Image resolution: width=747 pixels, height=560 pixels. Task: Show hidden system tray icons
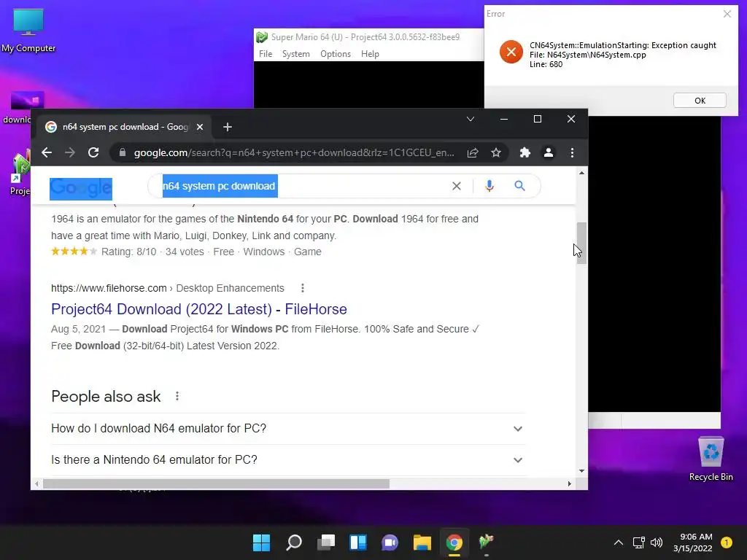[x=619, y=542]
